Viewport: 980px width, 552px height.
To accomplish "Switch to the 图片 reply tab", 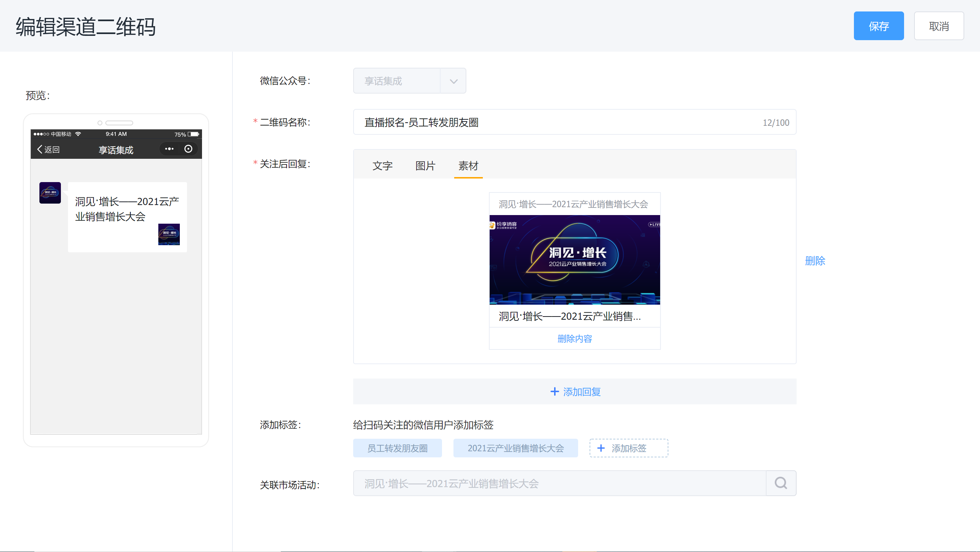I will 425,166.
